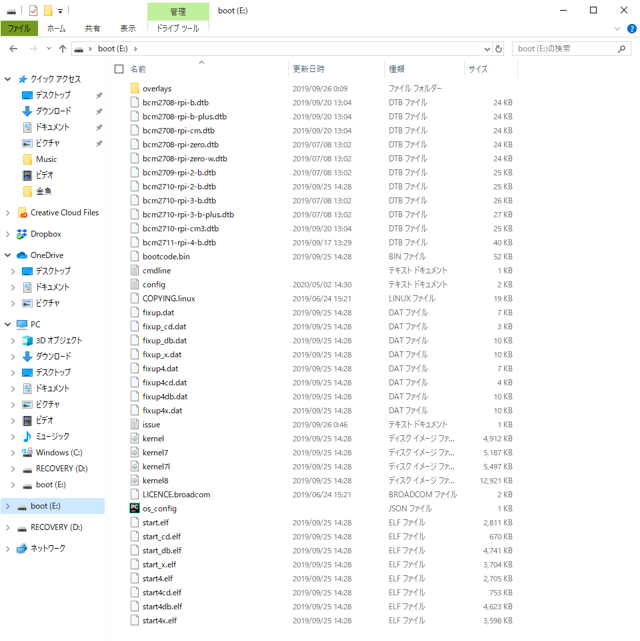Refresh the boot (E:) folder view
Viewport: 640px width, 641px height.
pyautogui.click(x=499, y=49)
